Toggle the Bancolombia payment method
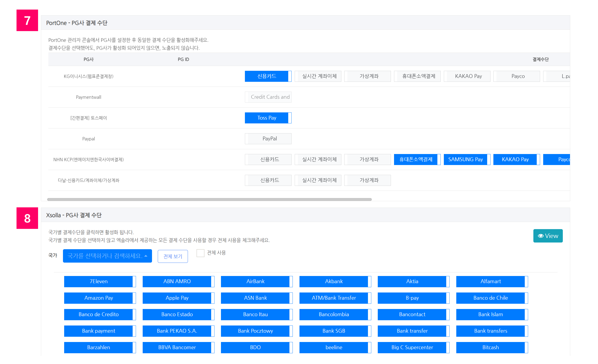This screenshot has height=364, width=598. pos(335,314)
